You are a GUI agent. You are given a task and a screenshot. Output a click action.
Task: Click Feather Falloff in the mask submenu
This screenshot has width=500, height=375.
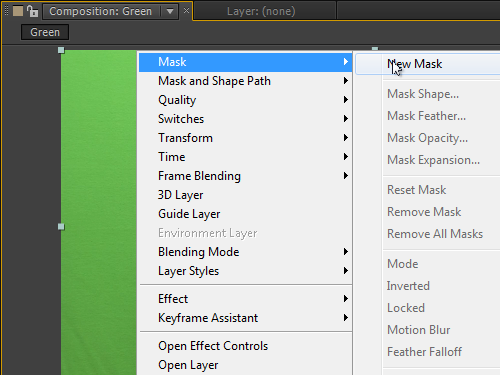[424, 352]
